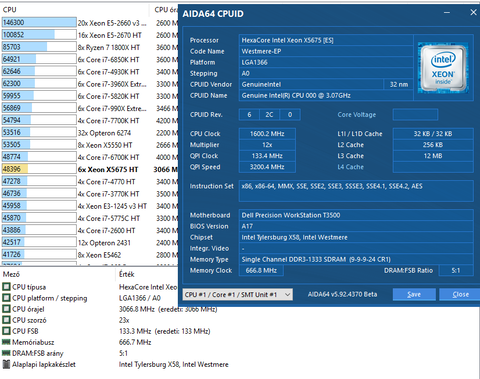This screenshot has height=379, width=480.
Task: Click the DRAM:FSB arány memory icon
Action: tap(6, 353)
